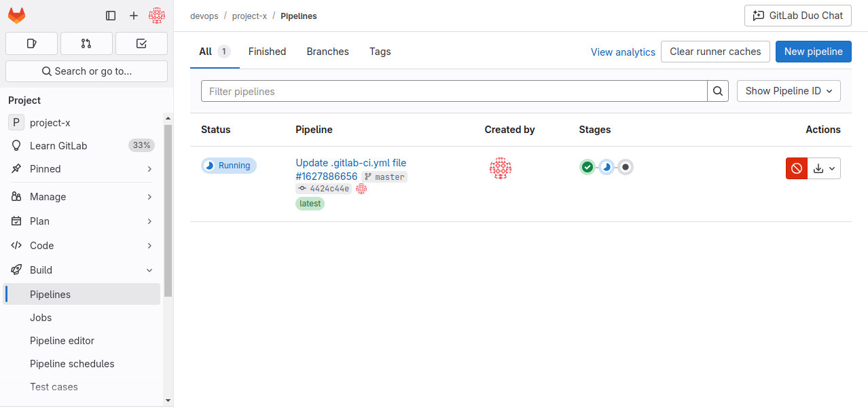Expand the Pinned section

[82, 169]
